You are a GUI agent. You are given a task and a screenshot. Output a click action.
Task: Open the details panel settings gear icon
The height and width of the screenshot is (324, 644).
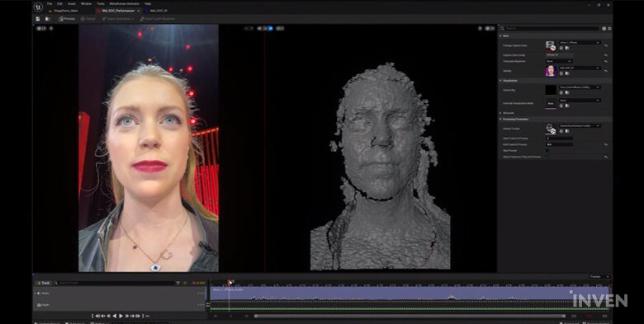(x=609, y=29)
